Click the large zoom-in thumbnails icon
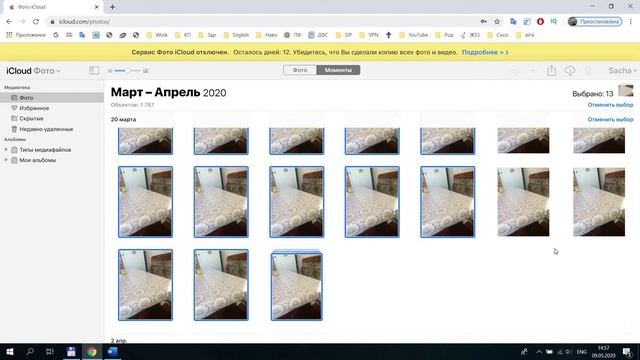The height and width of the screenshot is (360, 640). [x=146, y=71]
